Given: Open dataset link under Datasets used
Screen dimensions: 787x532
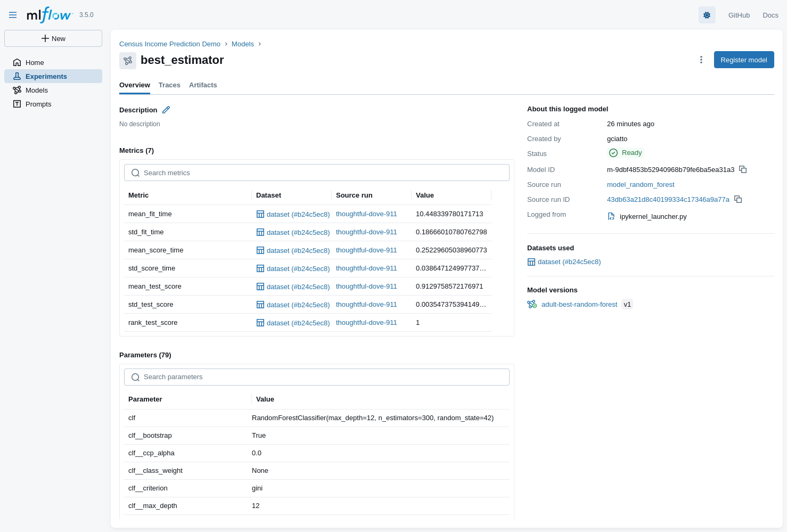Looking at the screenshot, I should click(x=569, y=262).
